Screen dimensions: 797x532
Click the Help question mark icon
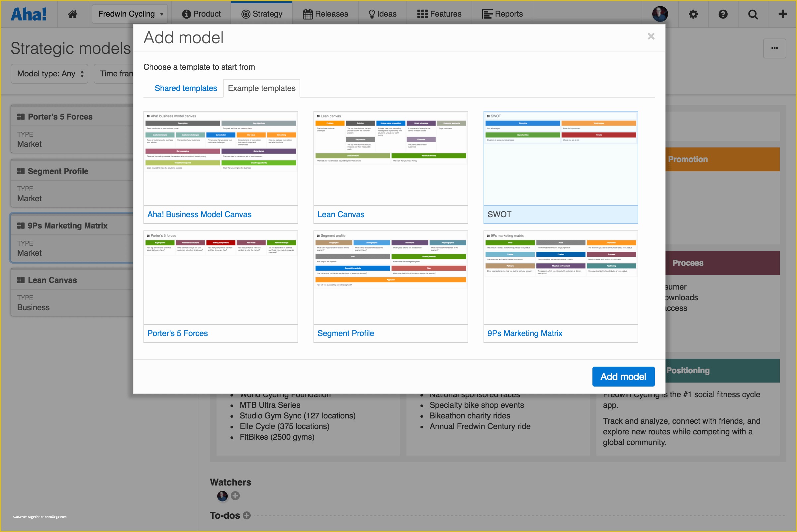(722, 13)
